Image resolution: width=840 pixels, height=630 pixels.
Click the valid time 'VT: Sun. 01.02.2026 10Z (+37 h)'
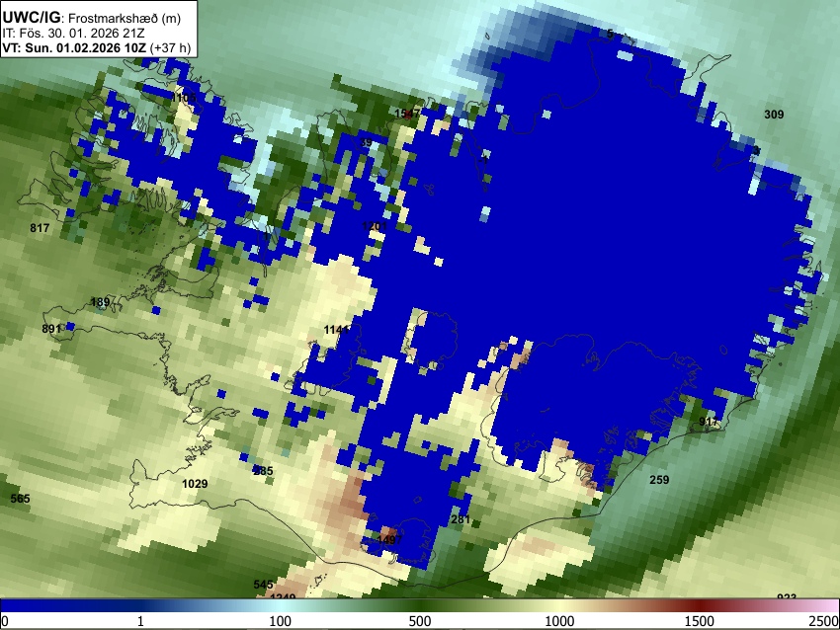click(97, 47)
